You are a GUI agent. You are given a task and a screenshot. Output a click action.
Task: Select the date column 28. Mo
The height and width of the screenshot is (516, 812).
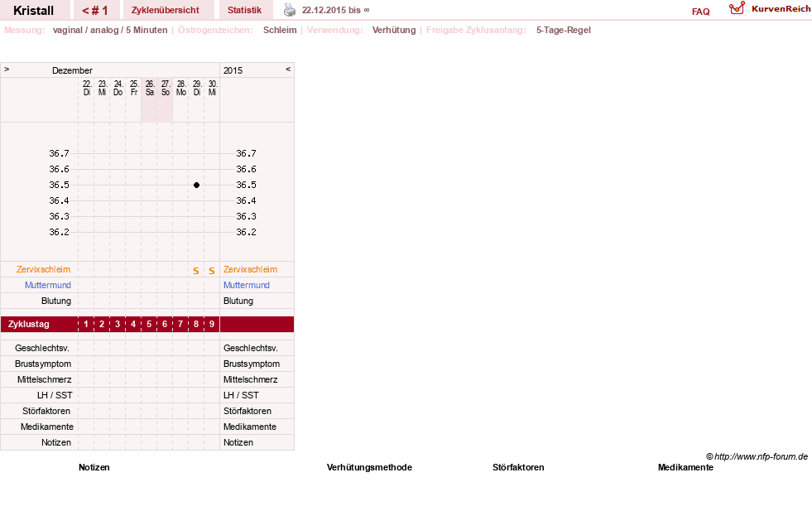(180, 88)
